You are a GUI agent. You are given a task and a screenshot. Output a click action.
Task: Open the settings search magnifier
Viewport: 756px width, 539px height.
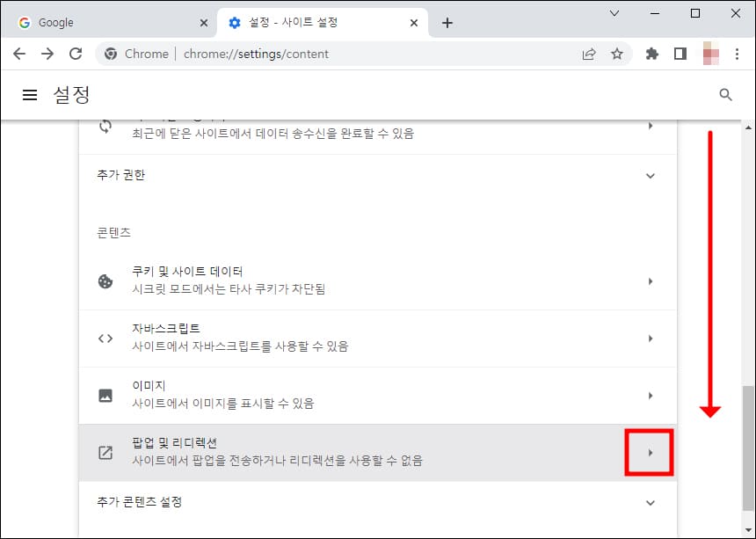725,94
